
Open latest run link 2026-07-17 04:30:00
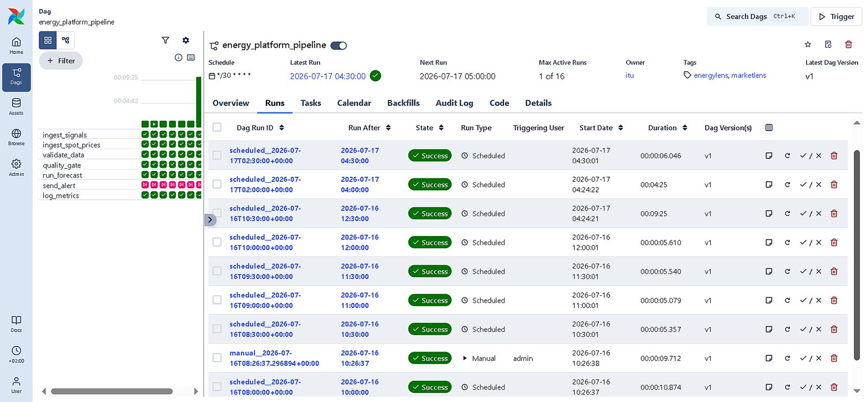pos(328,76)
